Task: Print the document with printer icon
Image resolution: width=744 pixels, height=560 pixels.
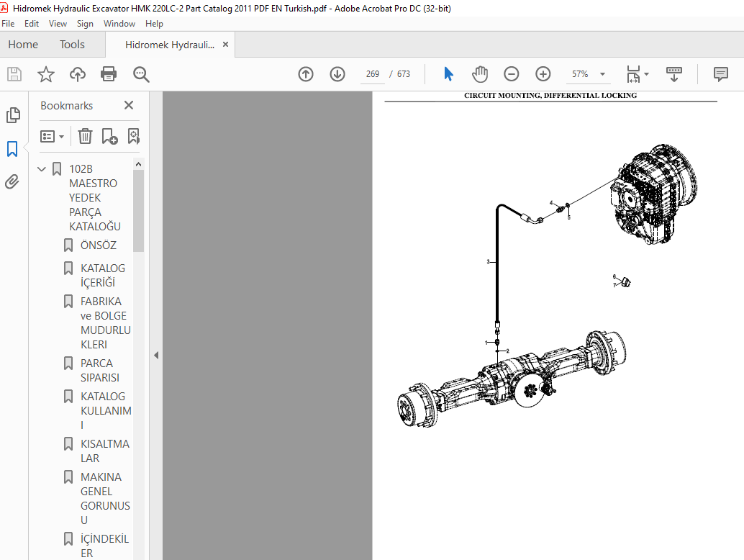Action: point(109,74)
